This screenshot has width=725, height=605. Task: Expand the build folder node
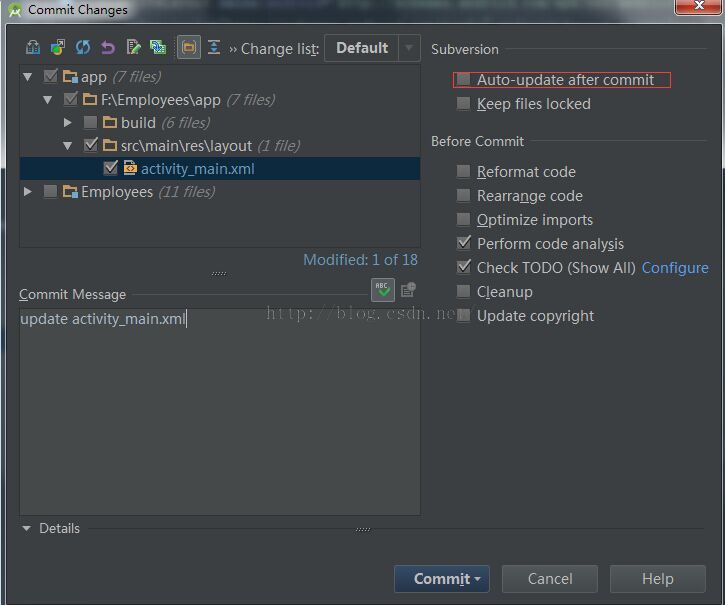coord(68,123)
